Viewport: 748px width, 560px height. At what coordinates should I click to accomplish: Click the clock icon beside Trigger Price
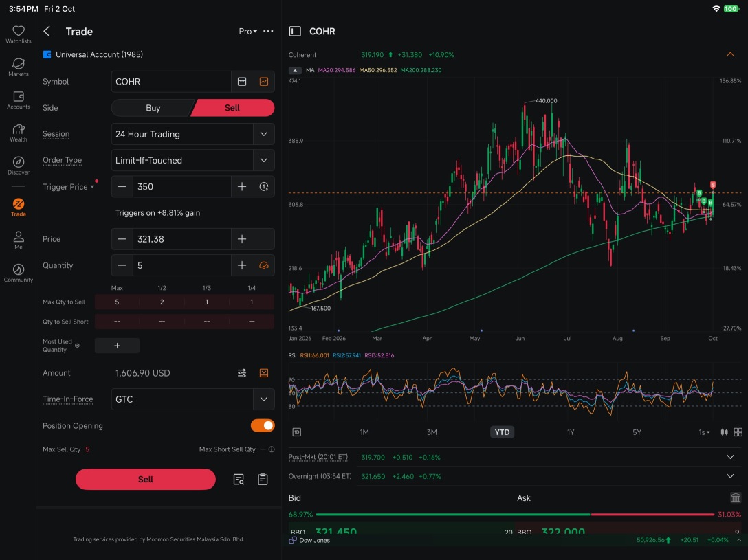(264, 187)
